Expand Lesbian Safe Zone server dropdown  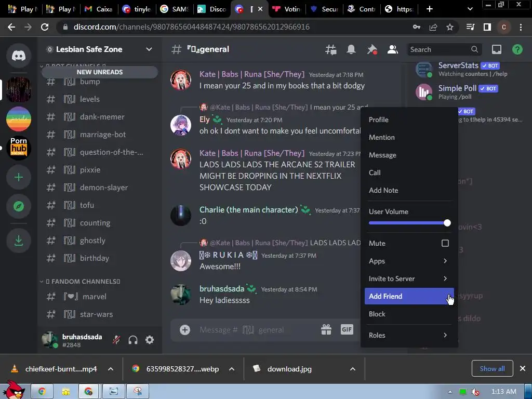(149, 49)
